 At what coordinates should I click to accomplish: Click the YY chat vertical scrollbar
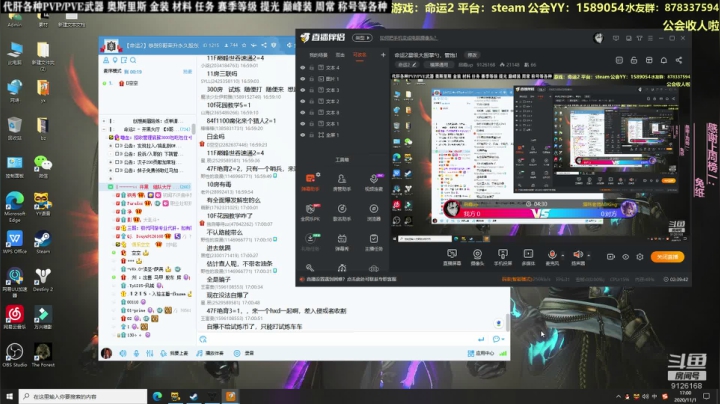[507, 322]
